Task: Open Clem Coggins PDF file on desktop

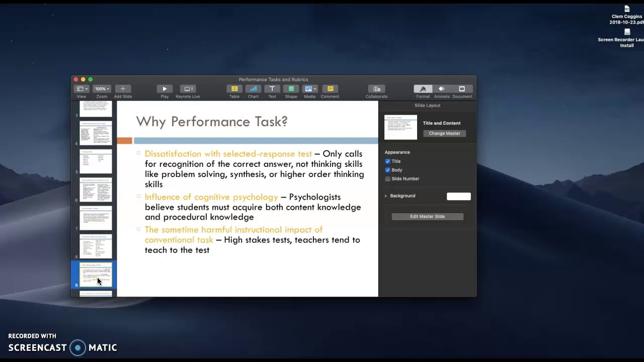Action: point(627,15)
